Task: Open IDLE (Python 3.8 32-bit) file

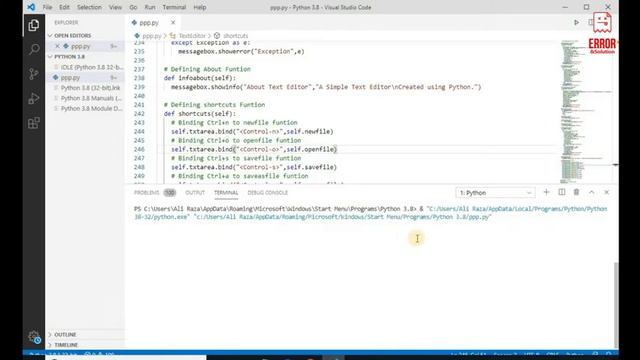Action: [x=85, y=67]
